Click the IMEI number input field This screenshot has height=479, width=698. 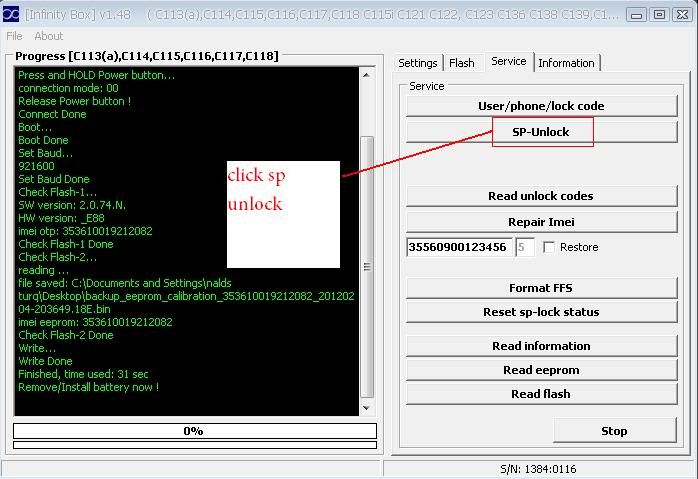(459, 247)
